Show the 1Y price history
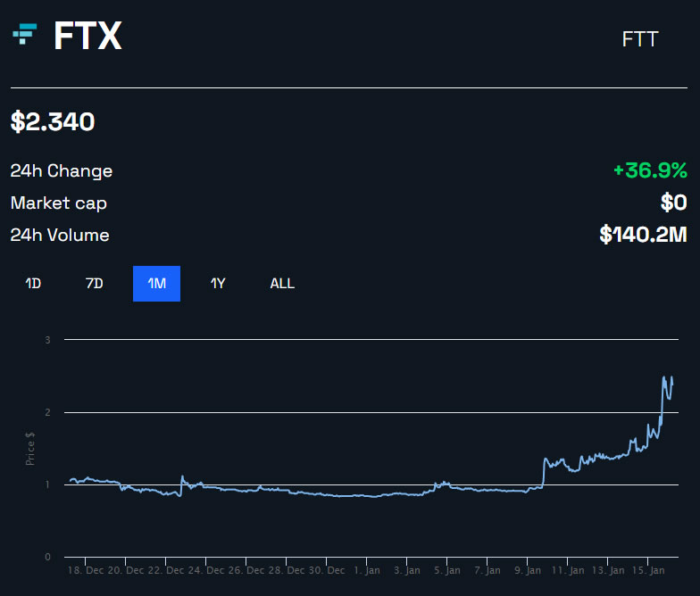 tap(218, 284)
